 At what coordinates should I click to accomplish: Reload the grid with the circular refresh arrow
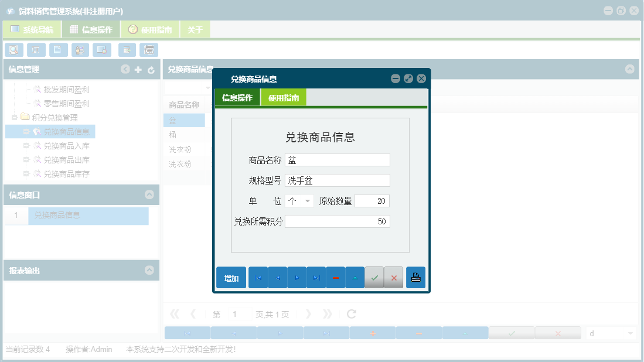350,314
